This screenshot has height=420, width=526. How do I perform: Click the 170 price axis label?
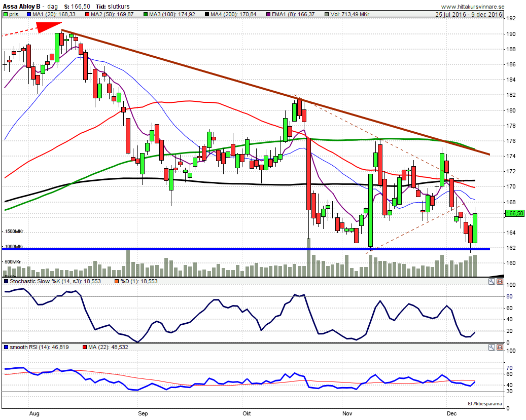pyautogui.click(x=511, y=187)
